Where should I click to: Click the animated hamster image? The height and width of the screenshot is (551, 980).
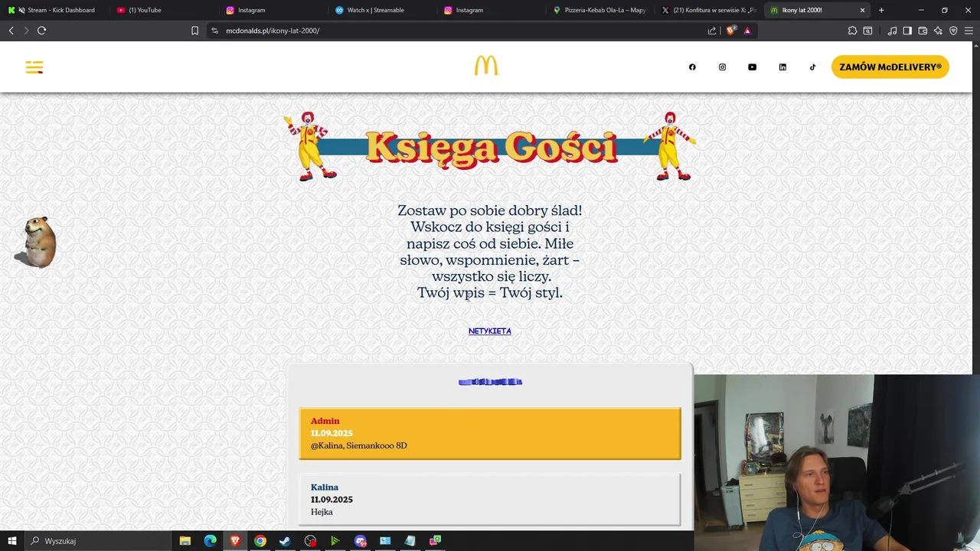(x=37, y=242)
